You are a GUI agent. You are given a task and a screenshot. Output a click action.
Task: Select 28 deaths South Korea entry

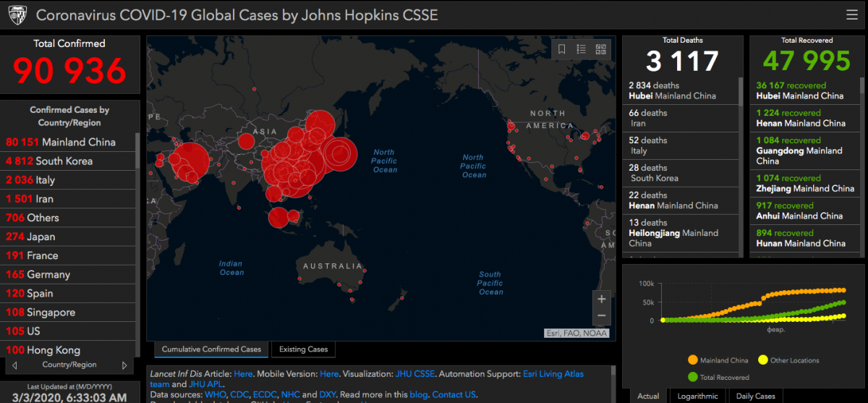[681, 174]
